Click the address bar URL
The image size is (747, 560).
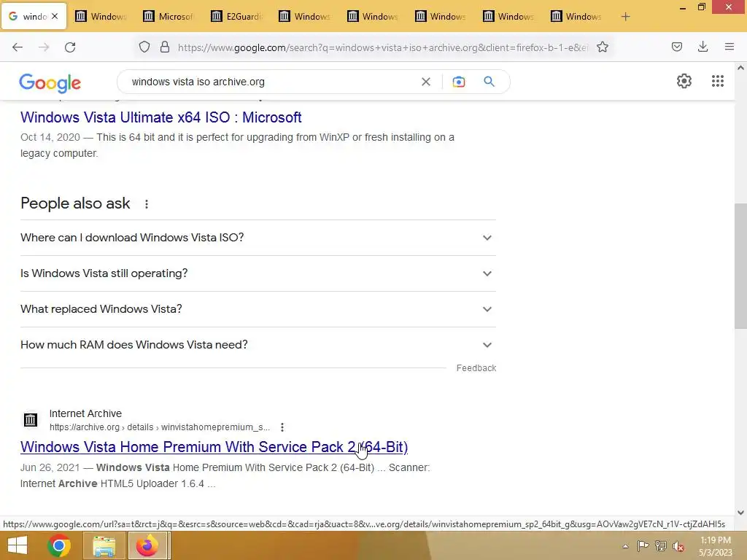click(383, 47)
